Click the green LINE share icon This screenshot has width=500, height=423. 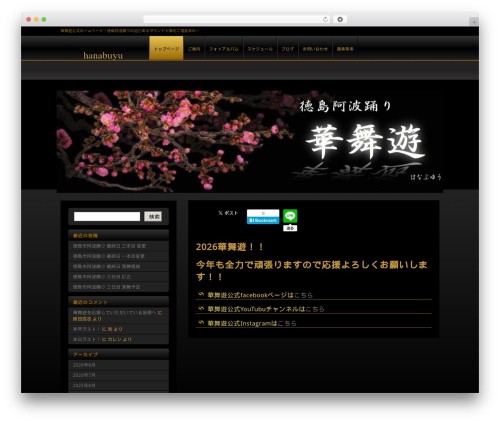[290, 216]
